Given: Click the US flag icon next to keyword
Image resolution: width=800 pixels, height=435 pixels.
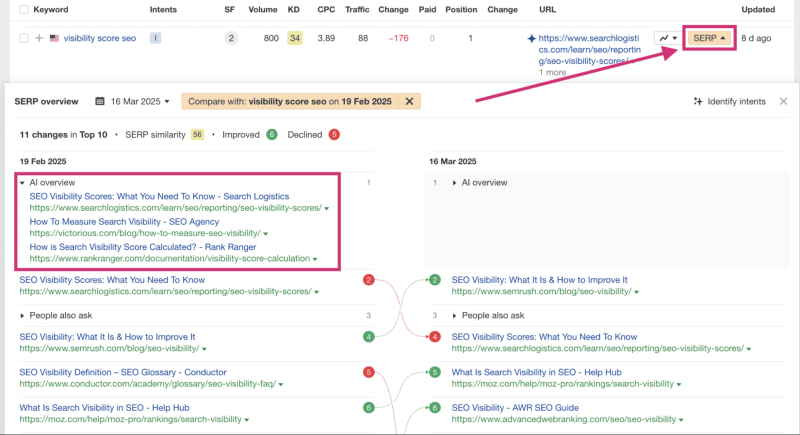Looking at the screenshot, I should [54, 38].
